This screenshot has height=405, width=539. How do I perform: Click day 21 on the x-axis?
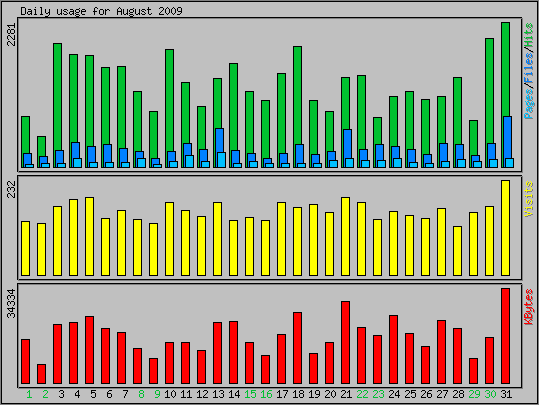346,394
